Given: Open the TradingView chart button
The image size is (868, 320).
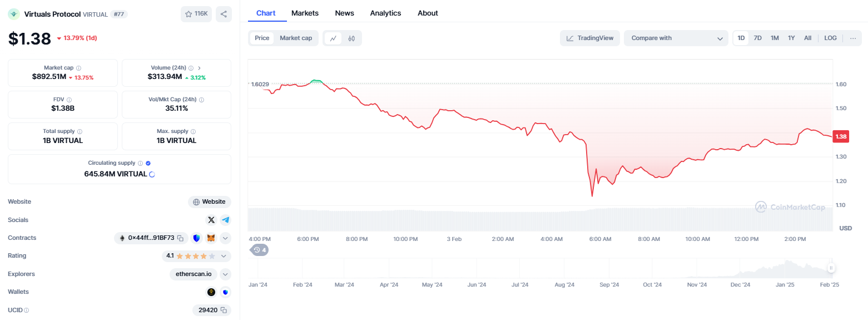Looking at the screenshot, I should (x=590, y=38).
